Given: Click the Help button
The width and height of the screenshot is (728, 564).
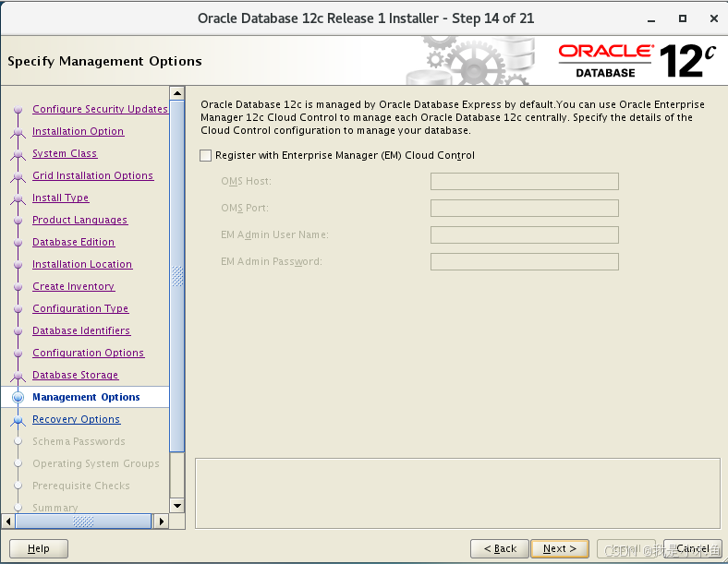Looking at the screenshot, I should coord(39,548).
